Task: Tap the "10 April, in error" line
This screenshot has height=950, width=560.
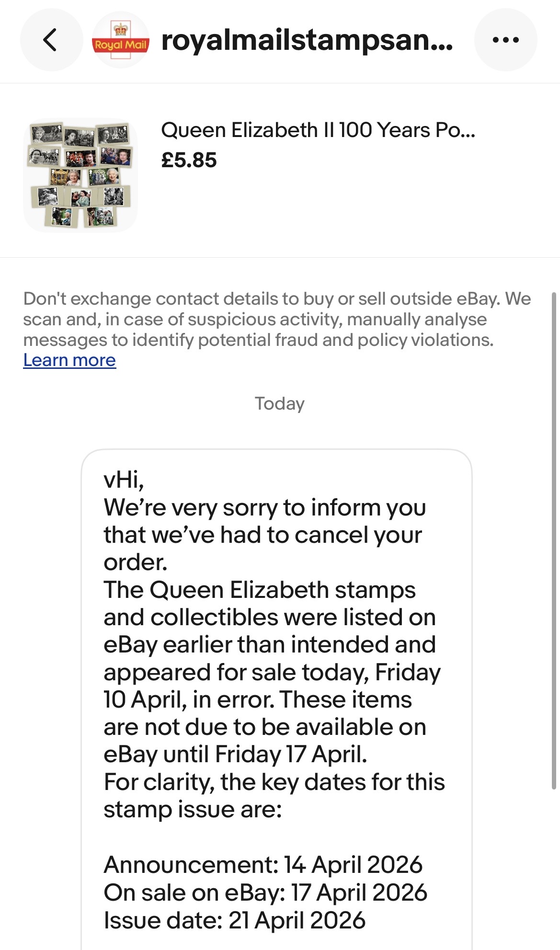Action: click(x=257, y=699)
